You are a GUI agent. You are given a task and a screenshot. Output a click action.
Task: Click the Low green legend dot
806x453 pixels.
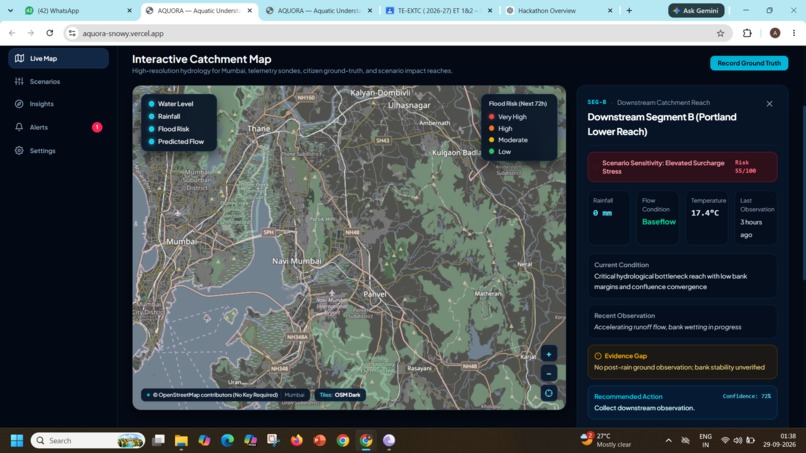pos(491,151)
